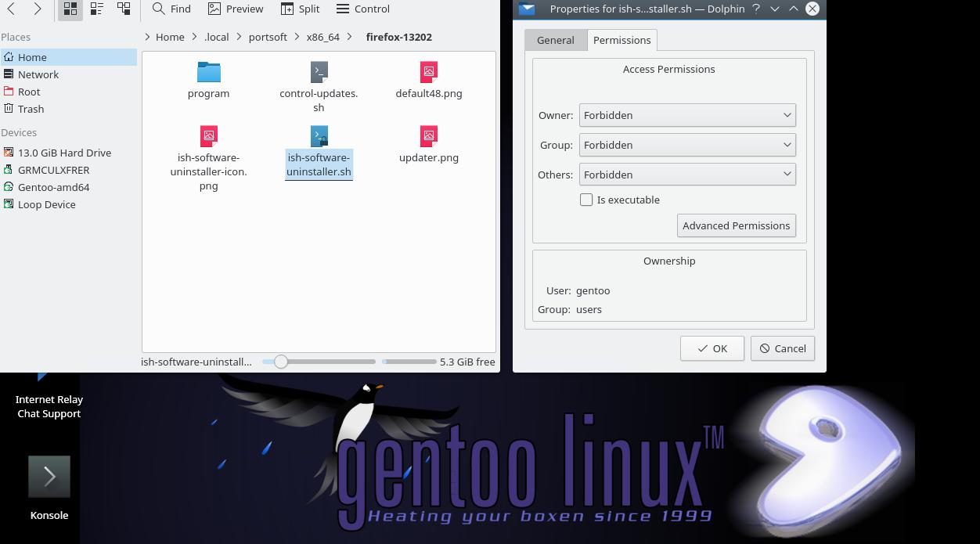Screen dimensions: 980x544
Task: Open the Others permission dropdown
Action: [687, 175]
